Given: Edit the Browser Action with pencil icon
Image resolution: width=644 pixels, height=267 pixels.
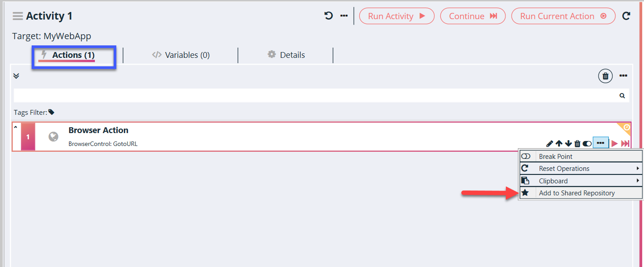Looking at the screenshot, I should click(x=550, y=143).
